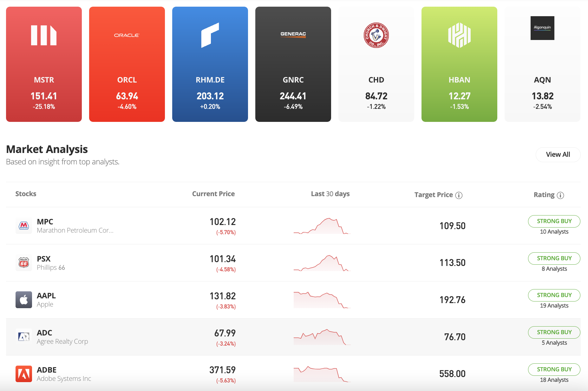Open the AAPL ticker link
Image resolution: width=588 pixels, height=391 pixels.
[x=46, y=295]
